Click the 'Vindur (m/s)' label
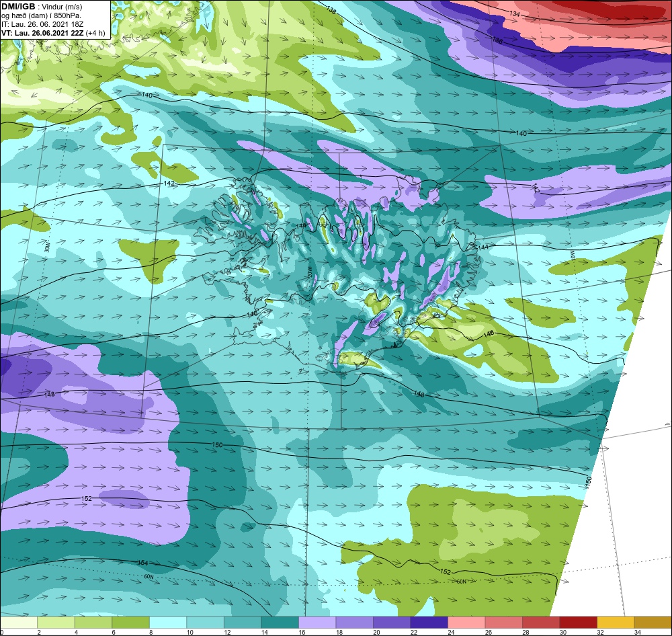Image resolution: width=672 pixels, height=636 pixels. point(62,7)
